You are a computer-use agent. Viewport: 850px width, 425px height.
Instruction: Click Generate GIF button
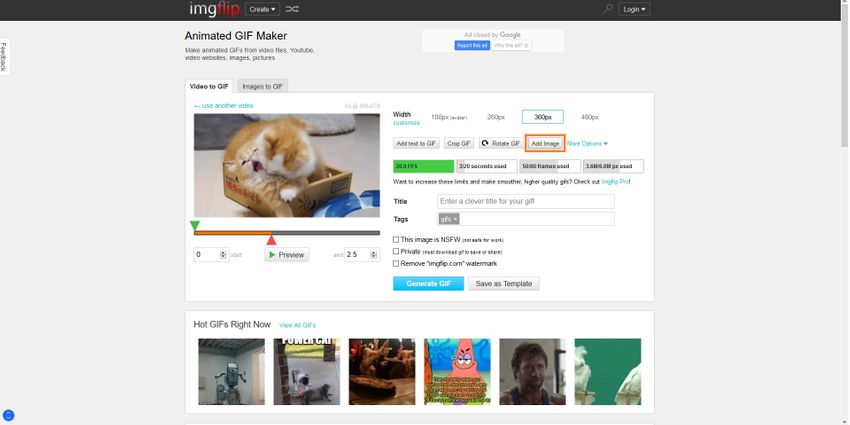pyautogui.click(x=428, y=284)
